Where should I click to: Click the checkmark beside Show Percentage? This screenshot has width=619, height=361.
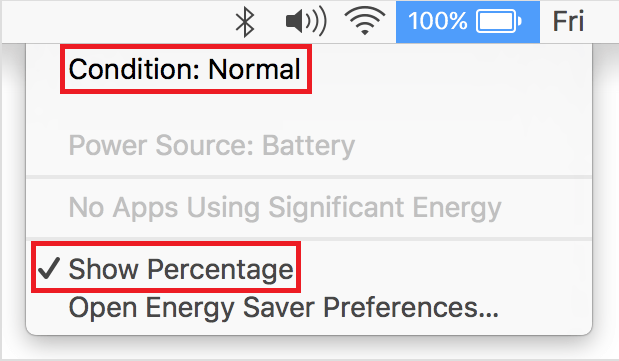[x=49, y=268]
